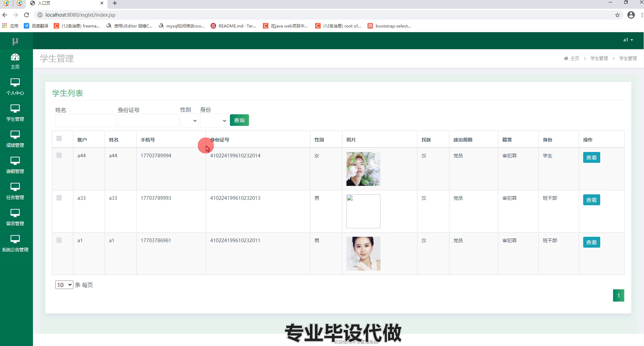This screenshot has height=346, width=644.
Task: Open the browser profile avatar icon
Action: click(631, 15)
